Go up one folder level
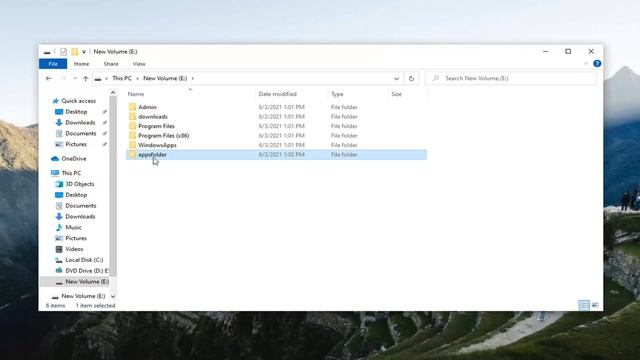The image size is (640, 360). (85, 78)
